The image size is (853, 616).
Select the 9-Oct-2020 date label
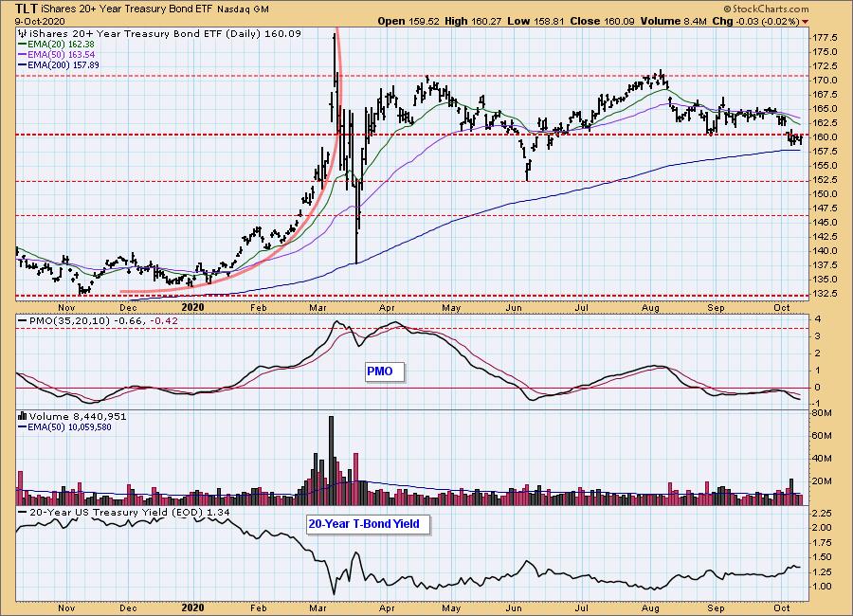click(x=40, y=22)
